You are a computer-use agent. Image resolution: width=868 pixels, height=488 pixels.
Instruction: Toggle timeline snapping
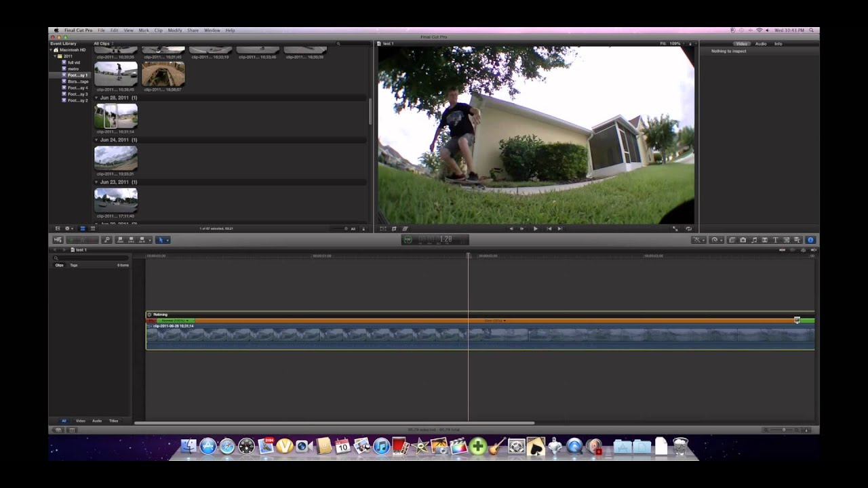tap(814, 250)
